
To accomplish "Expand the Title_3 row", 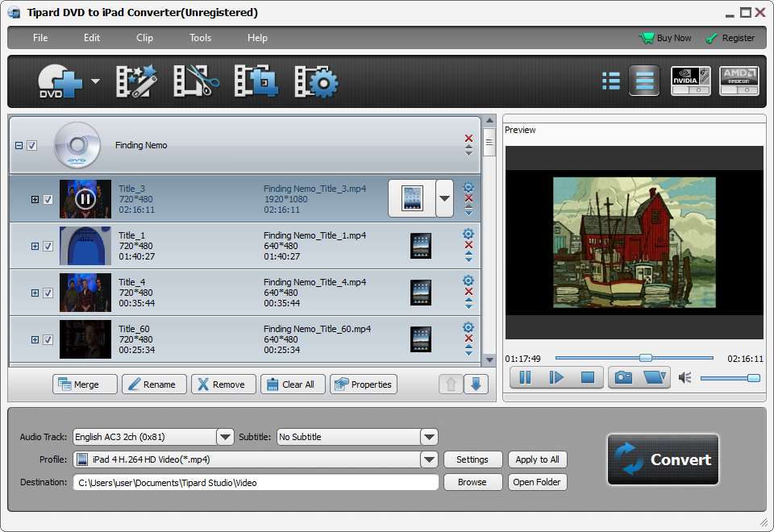I will [x=35, y=199].
